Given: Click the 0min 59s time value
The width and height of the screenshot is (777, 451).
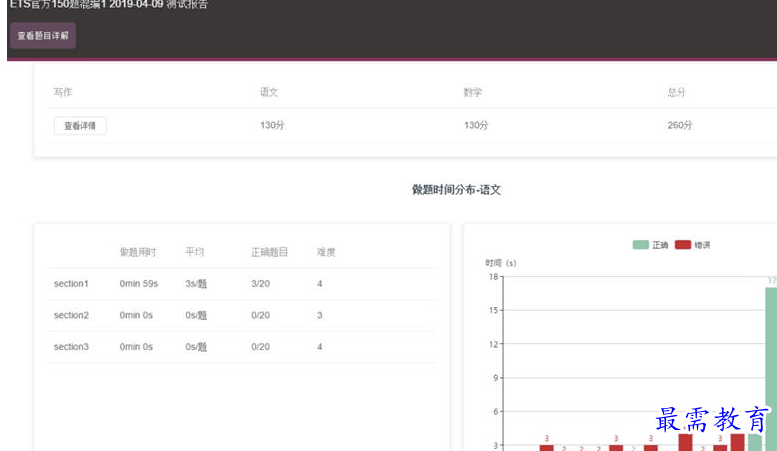Looking at the screenshot, I should (139, 283).
